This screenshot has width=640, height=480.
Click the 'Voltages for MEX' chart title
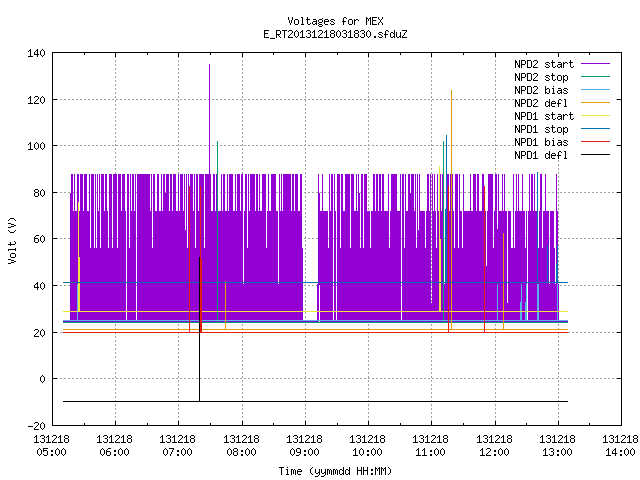click(335, 21)
